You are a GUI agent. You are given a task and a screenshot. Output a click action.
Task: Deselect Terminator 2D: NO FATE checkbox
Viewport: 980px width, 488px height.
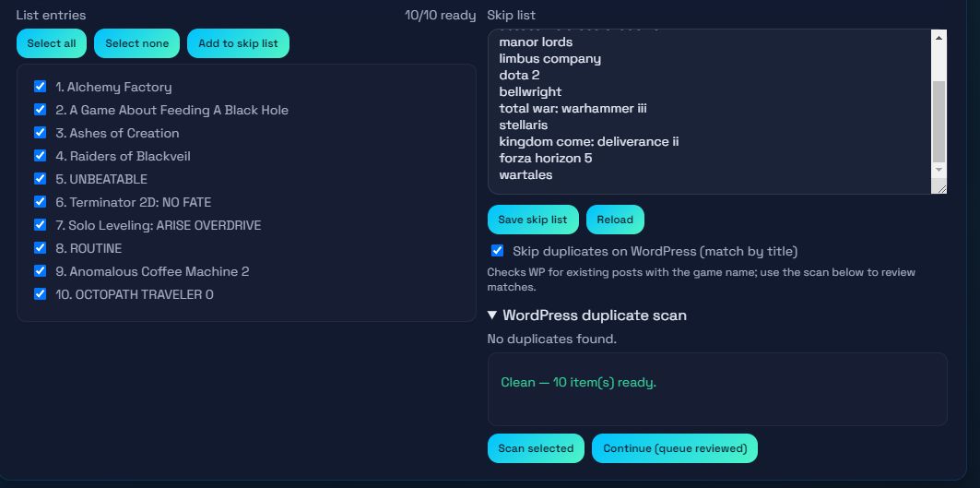tap(40, 202)
